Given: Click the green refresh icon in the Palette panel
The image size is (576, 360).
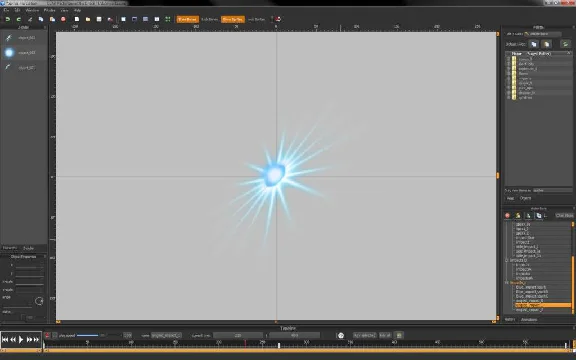Looking at the screenshot, I should (x=565, y=44).
